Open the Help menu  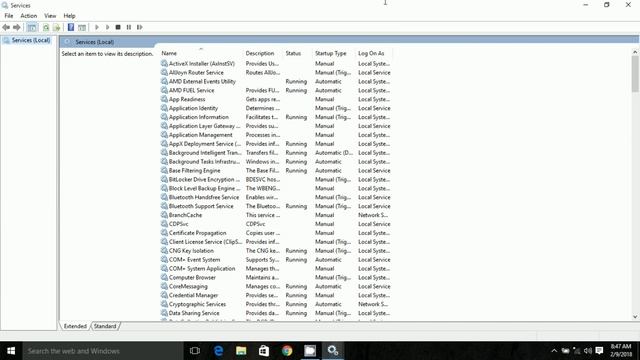click(69, 16)
